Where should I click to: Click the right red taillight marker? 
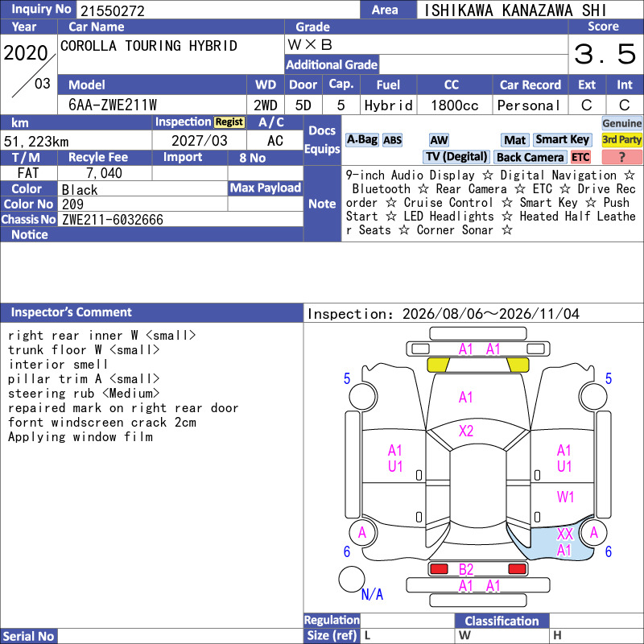(x=517, y=569)
